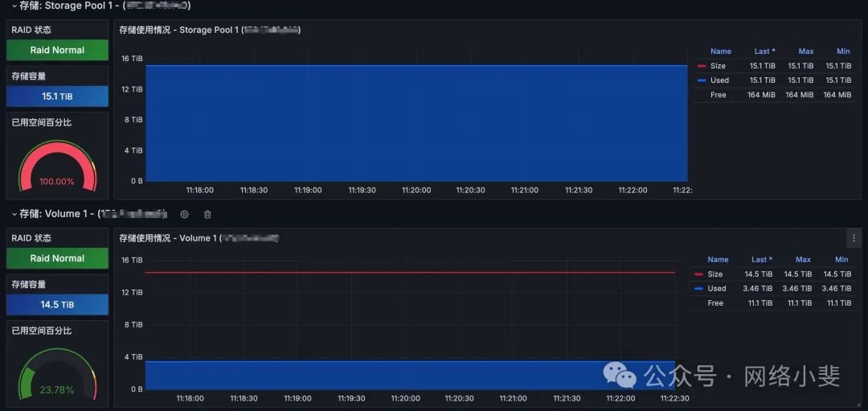
Task: Click red Size color swatch in Volume 1 legend
Action: coord(700,274)
